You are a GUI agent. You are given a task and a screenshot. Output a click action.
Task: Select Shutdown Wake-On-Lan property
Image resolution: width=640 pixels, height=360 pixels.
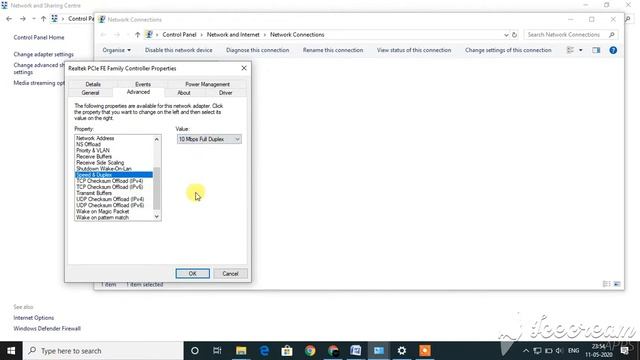tap(104, 169)
